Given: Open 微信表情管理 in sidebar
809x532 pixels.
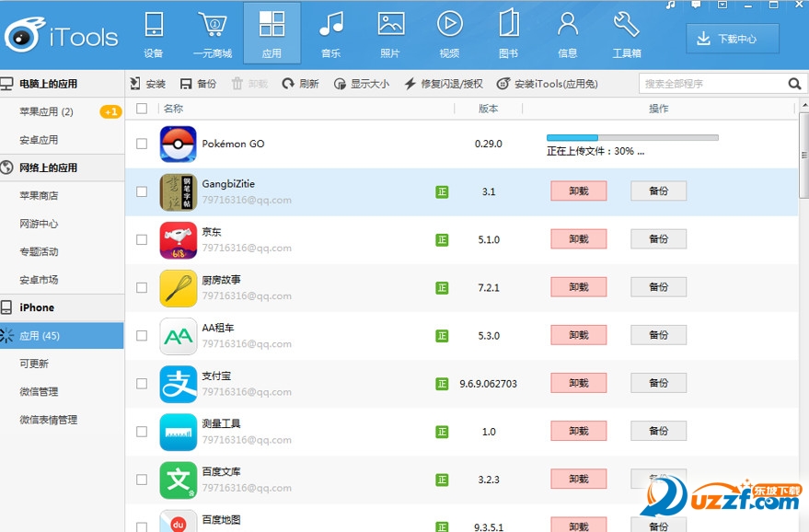Looking at the screenshot, I should 49,420.
